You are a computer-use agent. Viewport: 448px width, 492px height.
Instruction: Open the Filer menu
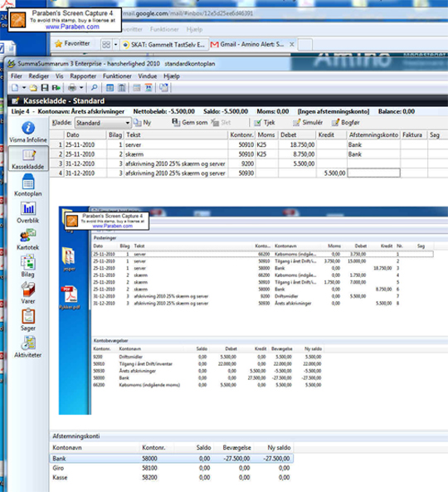17,76
